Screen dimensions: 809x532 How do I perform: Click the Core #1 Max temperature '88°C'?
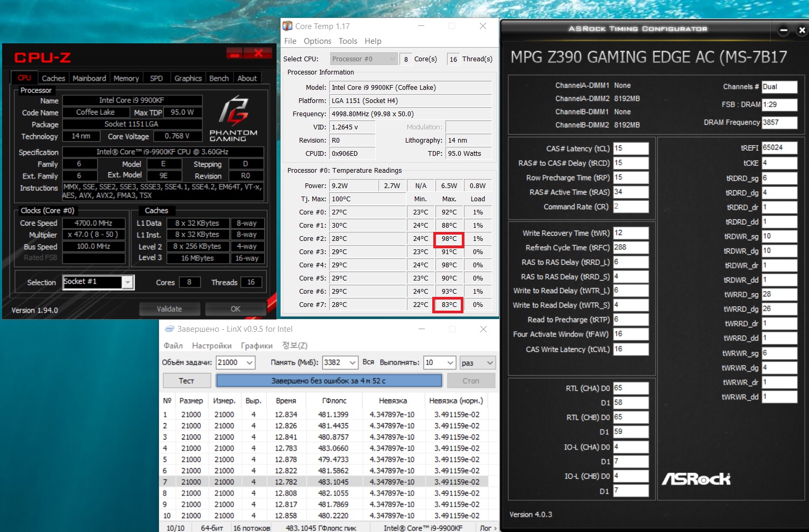(449, 226)
